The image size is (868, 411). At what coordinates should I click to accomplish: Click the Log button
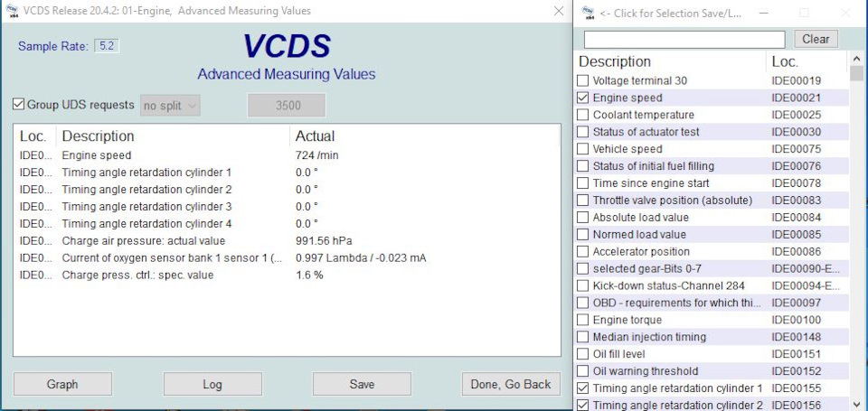212,384
